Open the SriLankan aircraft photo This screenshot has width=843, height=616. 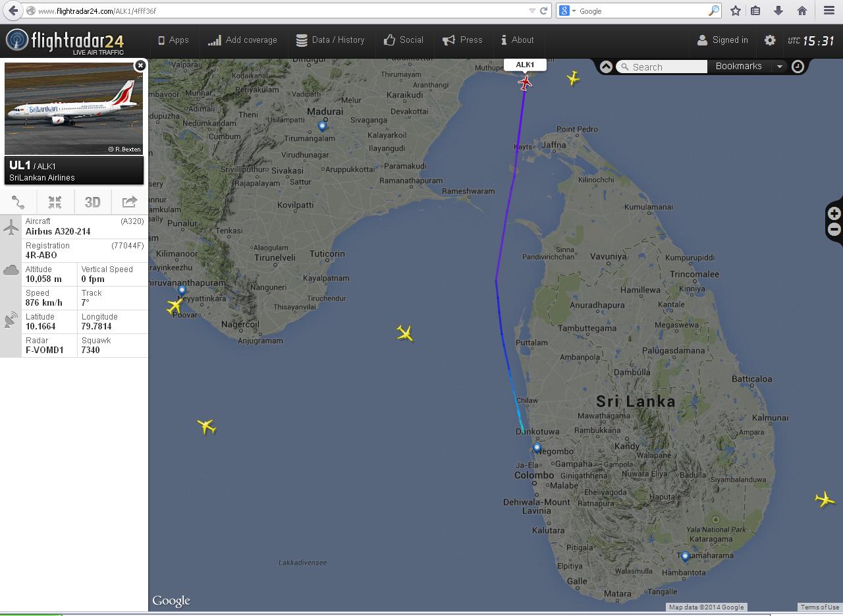pyautogui.click(x=74, y=109)
